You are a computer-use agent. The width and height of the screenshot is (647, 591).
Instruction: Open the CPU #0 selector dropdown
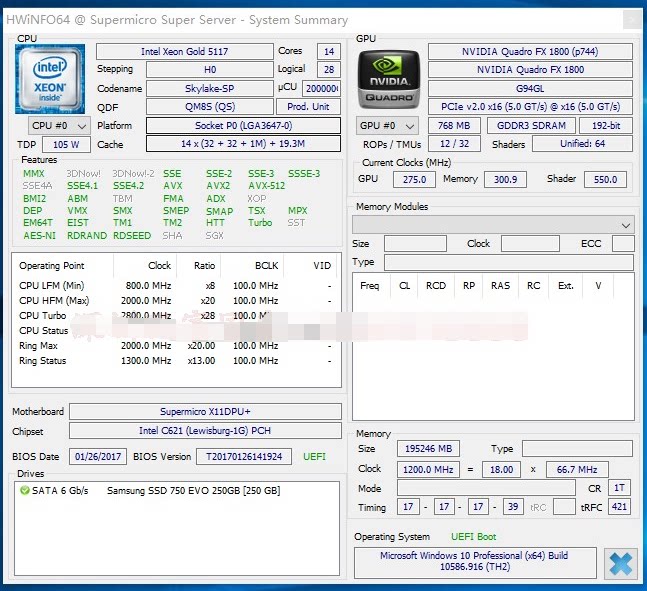pos(59,125)
